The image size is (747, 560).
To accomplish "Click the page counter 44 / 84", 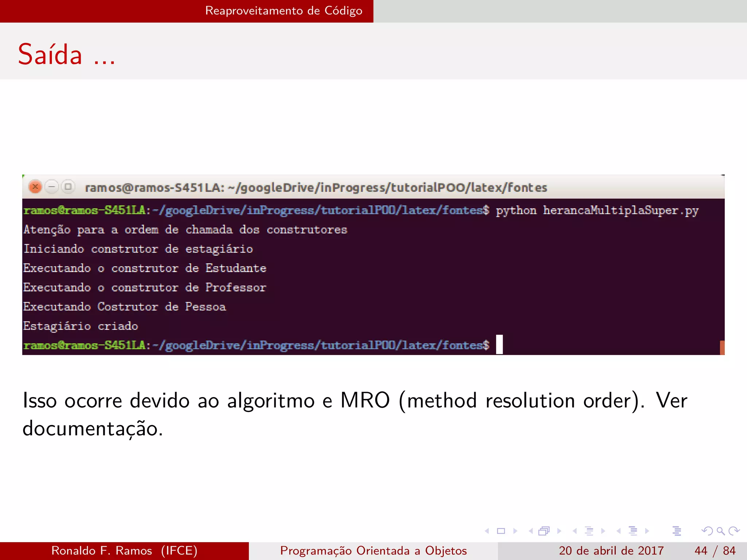I will click(x=715, y=551).
